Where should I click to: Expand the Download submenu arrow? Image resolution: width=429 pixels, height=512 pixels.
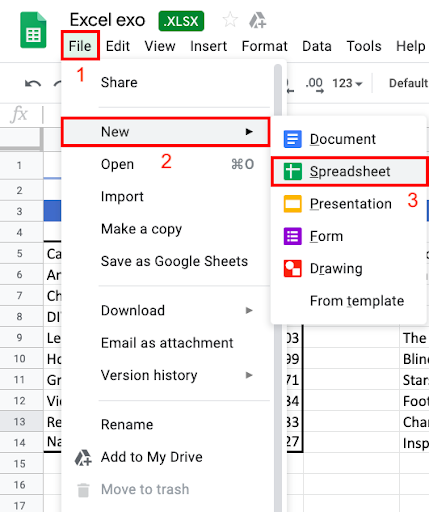click(x=249, y=310)
